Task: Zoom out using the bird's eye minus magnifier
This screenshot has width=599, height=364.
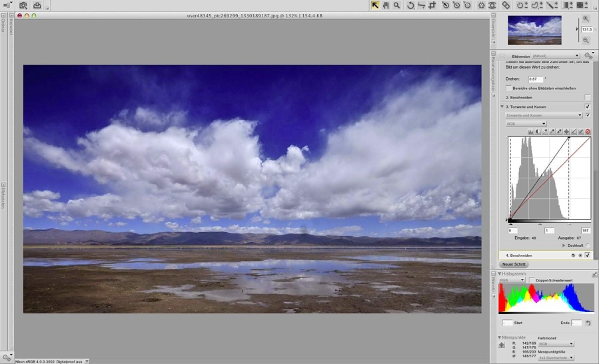Action: (586, 40)
